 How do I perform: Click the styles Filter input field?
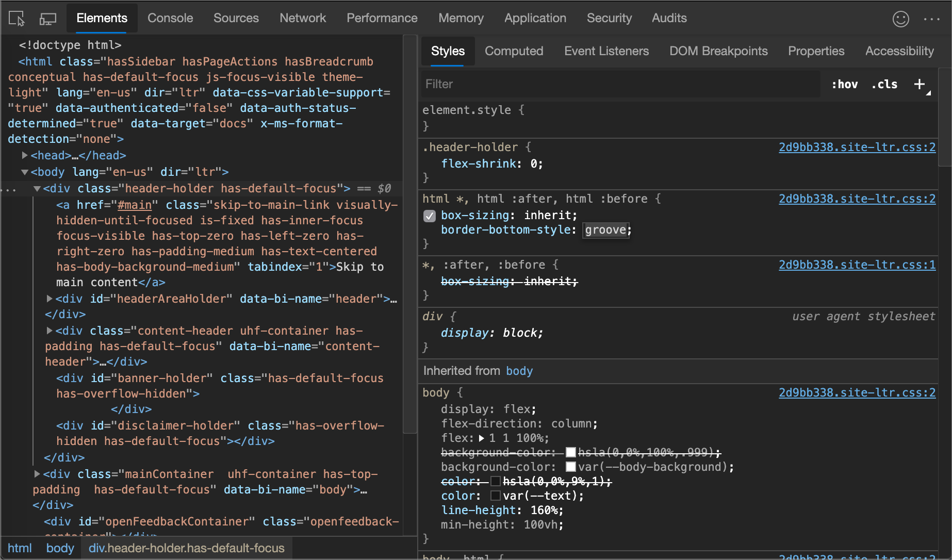point(567,84)
